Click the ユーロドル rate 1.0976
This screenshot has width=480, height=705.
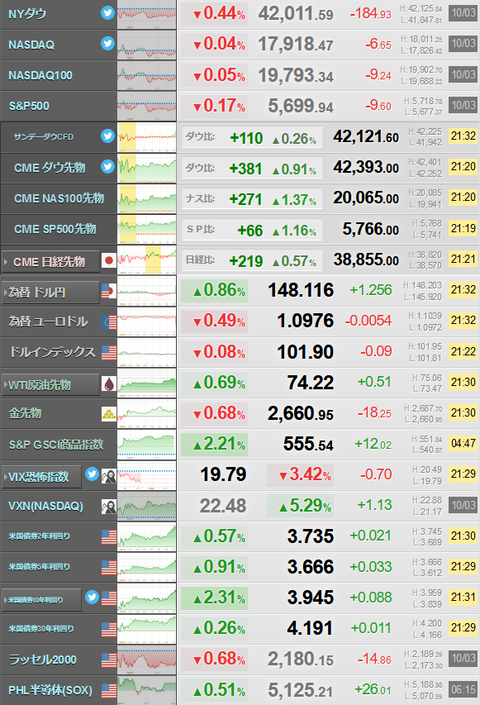pos(305,321)
